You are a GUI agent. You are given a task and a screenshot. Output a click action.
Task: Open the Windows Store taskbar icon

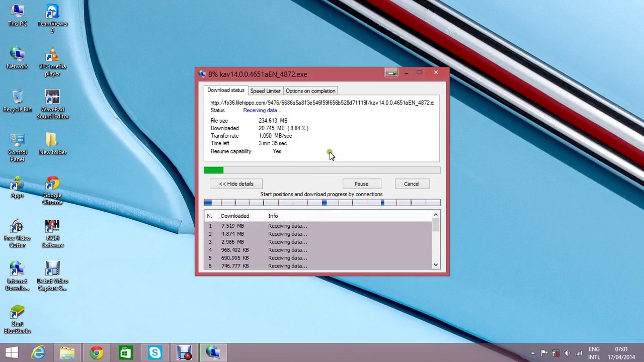[126, 352]
